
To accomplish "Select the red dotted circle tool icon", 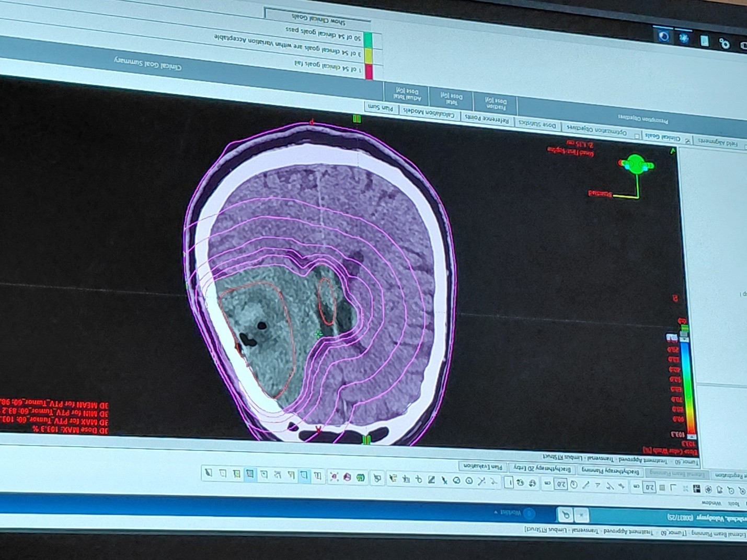I will [334, 476].
